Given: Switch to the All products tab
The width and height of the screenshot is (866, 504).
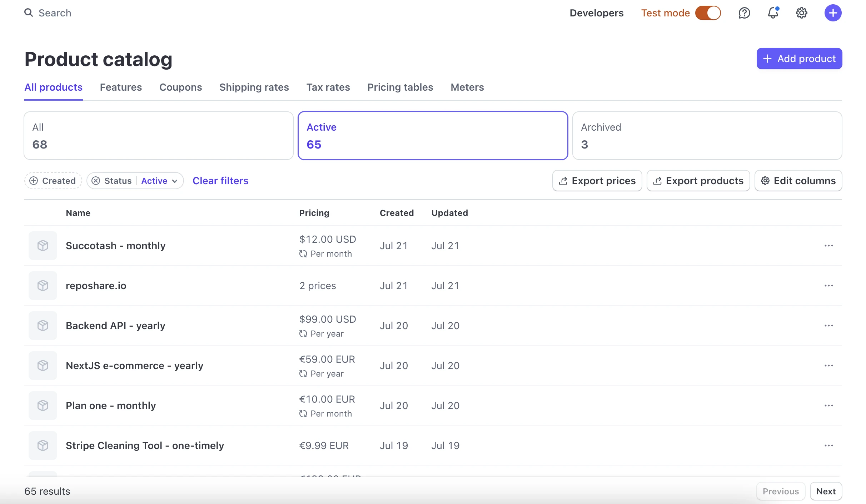Looking at the screenshot, I should [x=53, y=87].
